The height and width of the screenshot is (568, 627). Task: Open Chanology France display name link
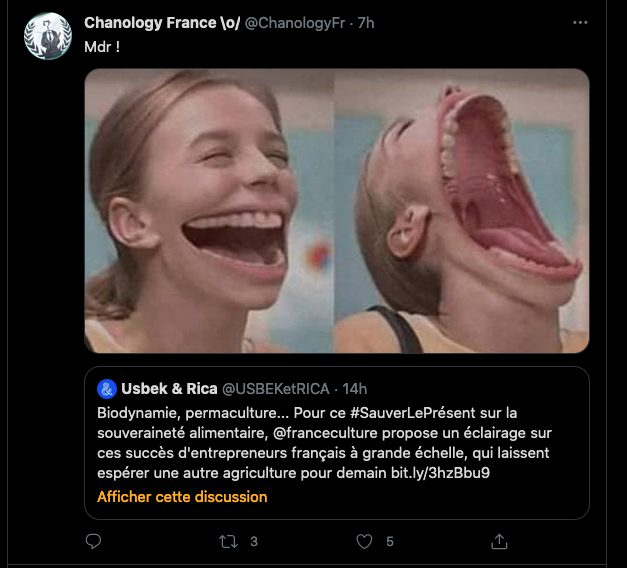(x=162, y=23)
